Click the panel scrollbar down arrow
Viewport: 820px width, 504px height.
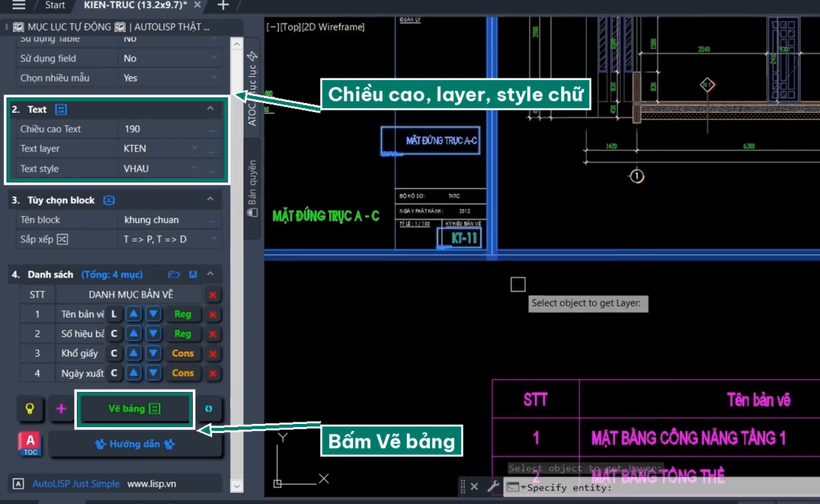pyautogui.click(x=236, y=486)
